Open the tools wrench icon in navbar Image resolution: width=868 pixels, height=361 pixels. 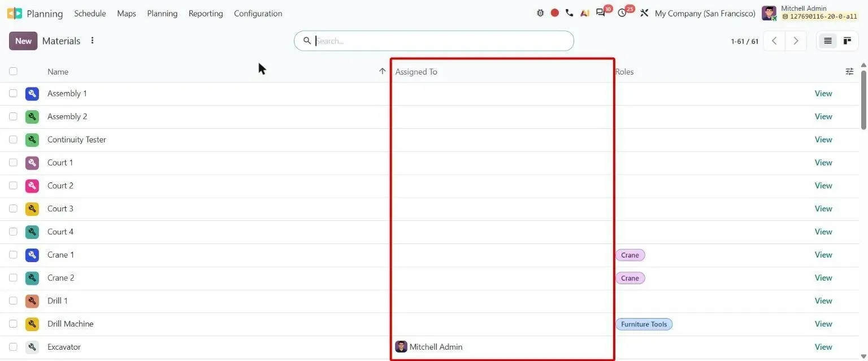point(644,13)
